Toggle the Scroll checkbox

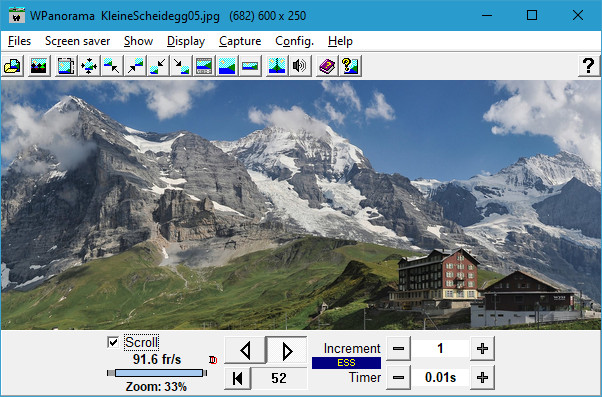(113, 342)
